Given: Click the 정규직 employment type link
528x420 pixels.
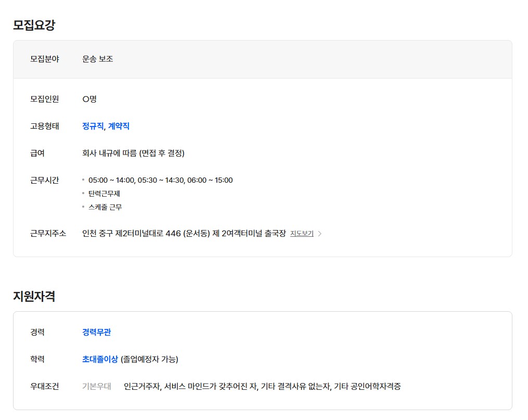Looking at the screenshot, I should (x=93, y=126).
